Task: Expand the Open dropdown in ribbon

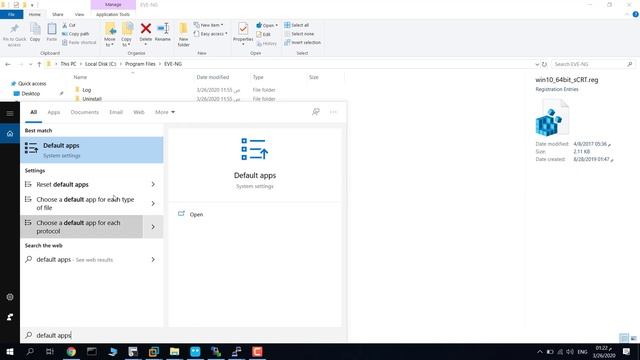Action: (267, 25)
